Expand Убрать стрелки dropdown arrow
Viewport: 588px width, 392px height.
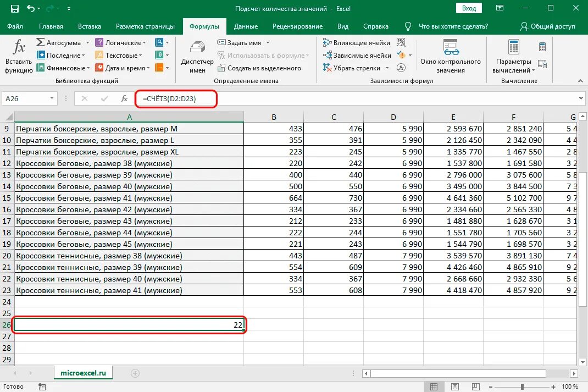(x=387, y=68)
